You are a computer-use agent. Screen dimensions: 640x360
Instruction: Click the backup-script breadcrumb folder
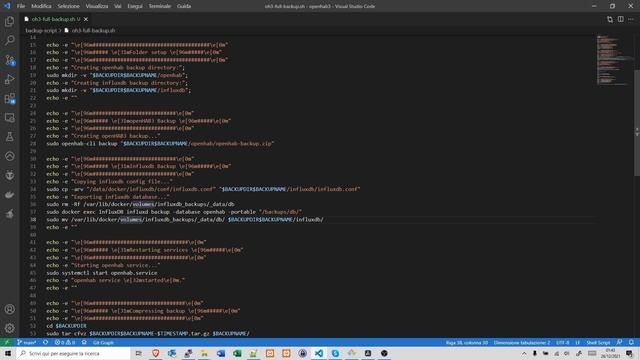(x=41, y=31)
